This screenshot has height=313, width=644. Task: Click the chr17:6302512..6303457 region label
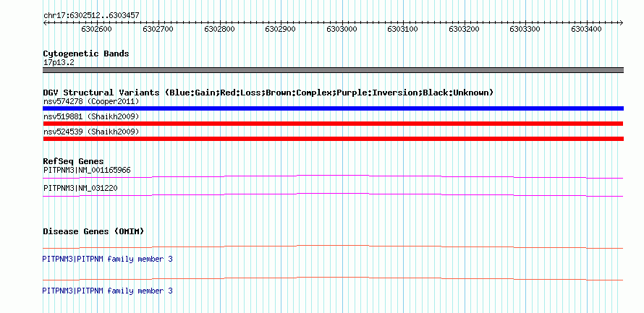point(91,15)
